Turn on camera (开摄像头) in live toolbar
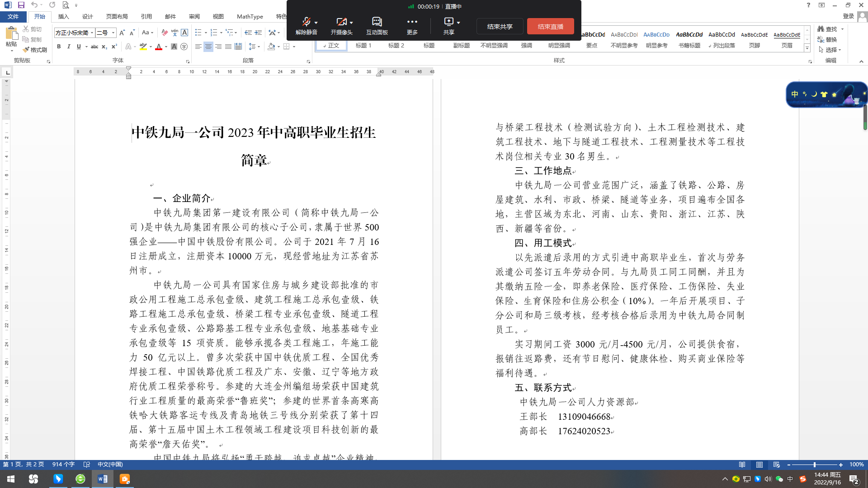Image resolution: width=868 pixels, height=488 pixels. (x=341, y=26)
